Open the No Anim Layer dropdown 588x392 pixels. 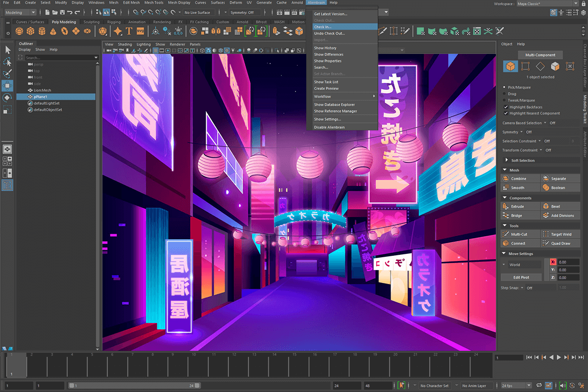(474, 385)
